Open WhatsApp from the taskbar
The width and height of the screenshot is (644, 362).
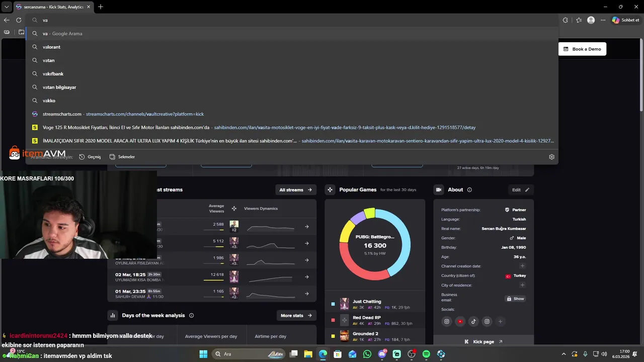(x=367, y=354)
